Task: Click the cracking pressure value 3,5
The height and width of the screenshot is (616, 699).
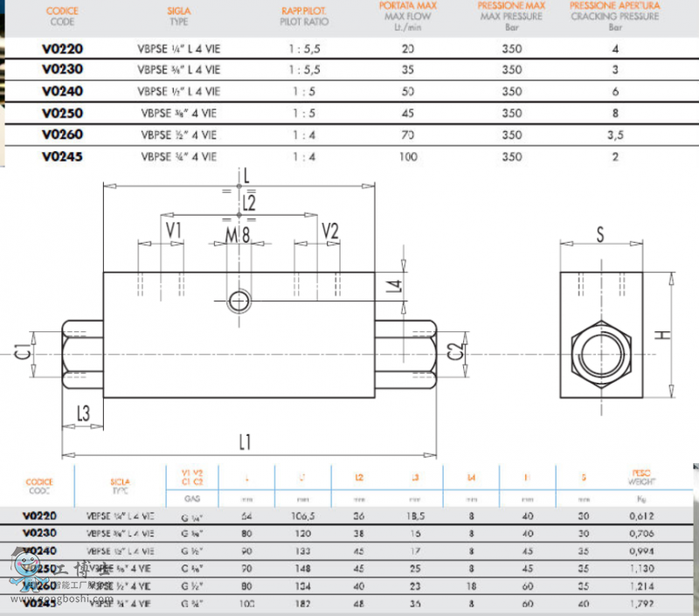Action: pos(614,135)
